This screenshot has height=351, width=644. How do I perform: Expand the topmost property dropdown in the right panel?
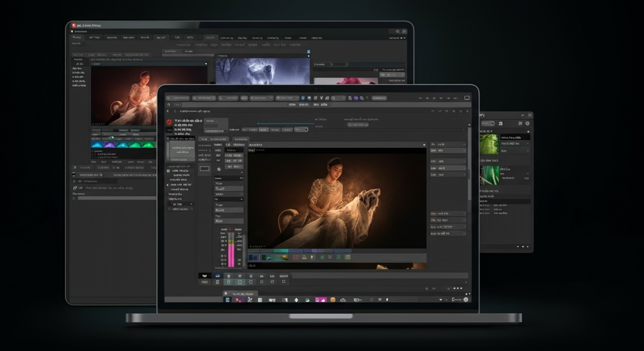click(448, 144)
